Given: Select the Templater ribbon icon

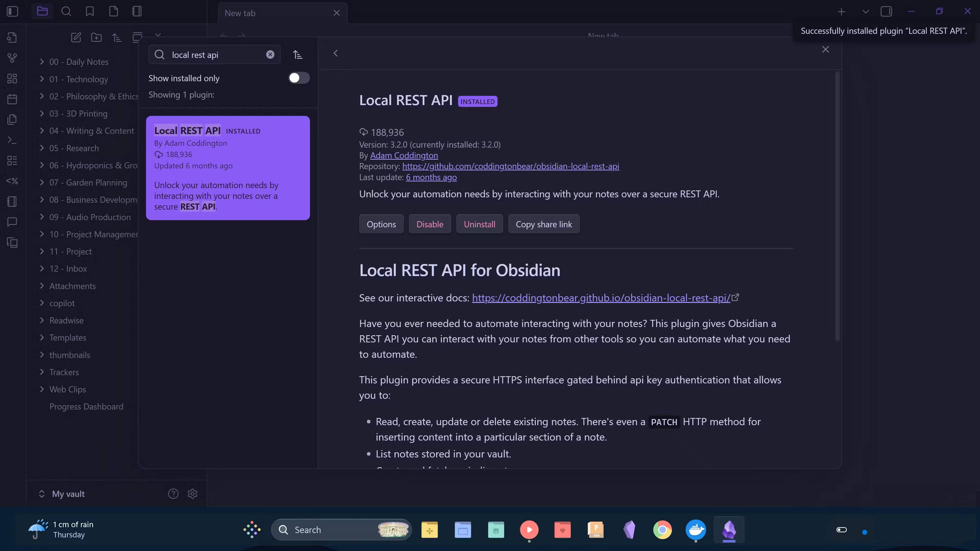Looking at the screenshot, I should point(12,181).
